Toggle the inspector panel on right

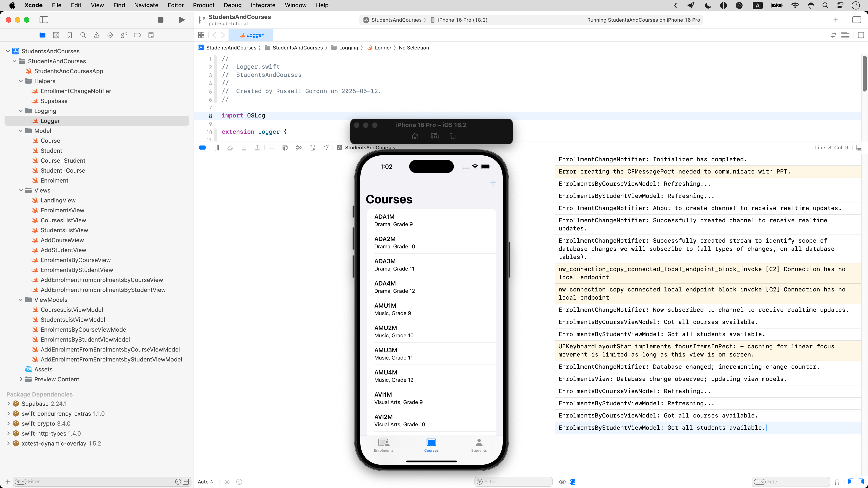click(856, 20)
